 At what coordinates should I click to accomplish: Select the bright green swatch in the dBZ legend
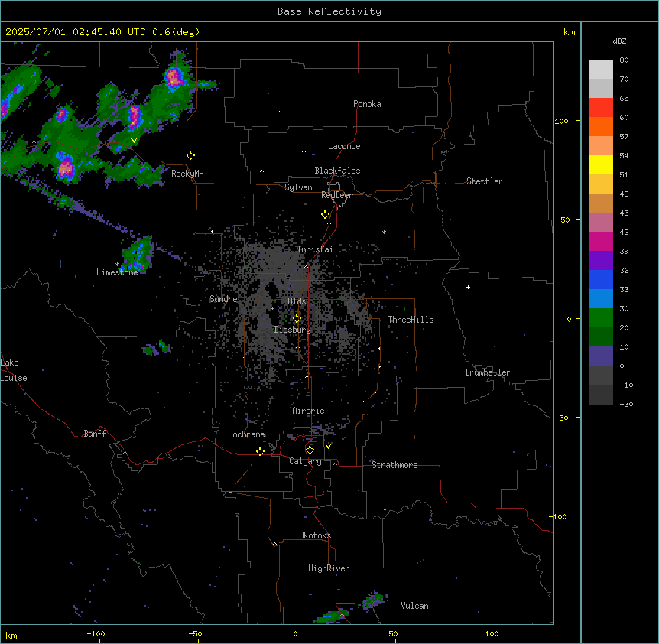tap(601, 318)
